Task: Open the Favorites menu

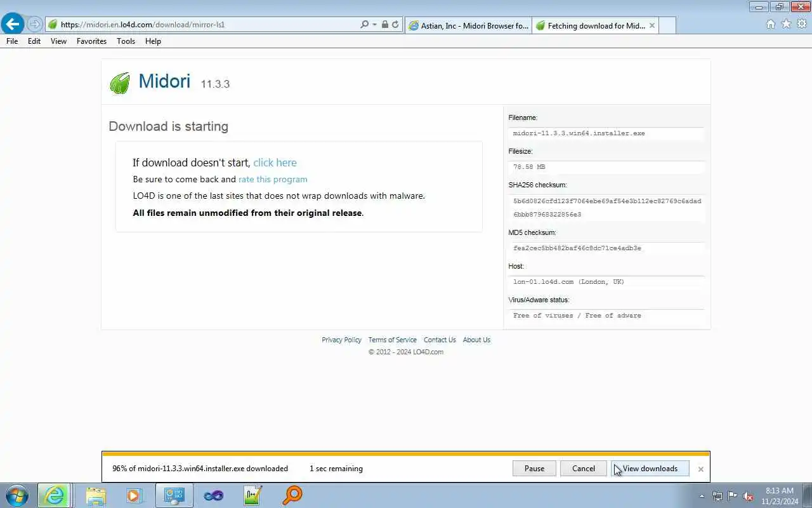Action: pyautogui.click(x=91, y=41)
